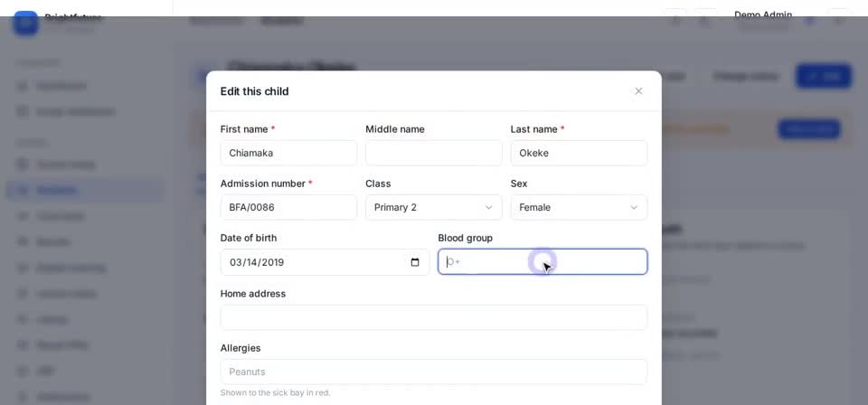Focus the Blood group input field
Screen dimensions: 868x405
click(x=542, y=261)
